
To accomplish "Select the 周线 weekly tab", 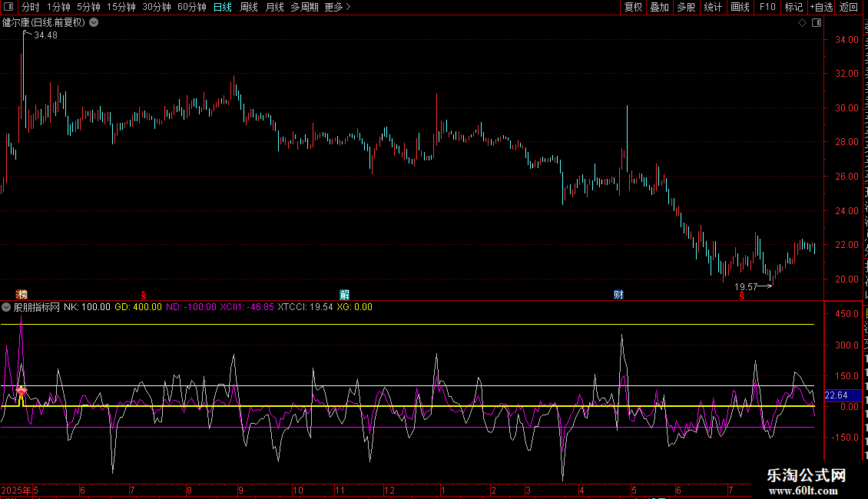I will pyautogui.click(x=249, y=7).
